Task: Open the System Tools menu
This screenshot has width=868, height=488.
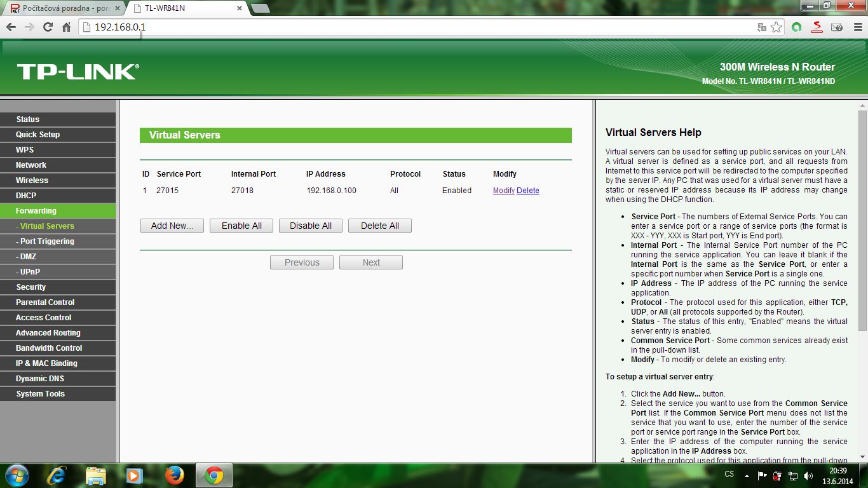Action: (x=58, y=394)
